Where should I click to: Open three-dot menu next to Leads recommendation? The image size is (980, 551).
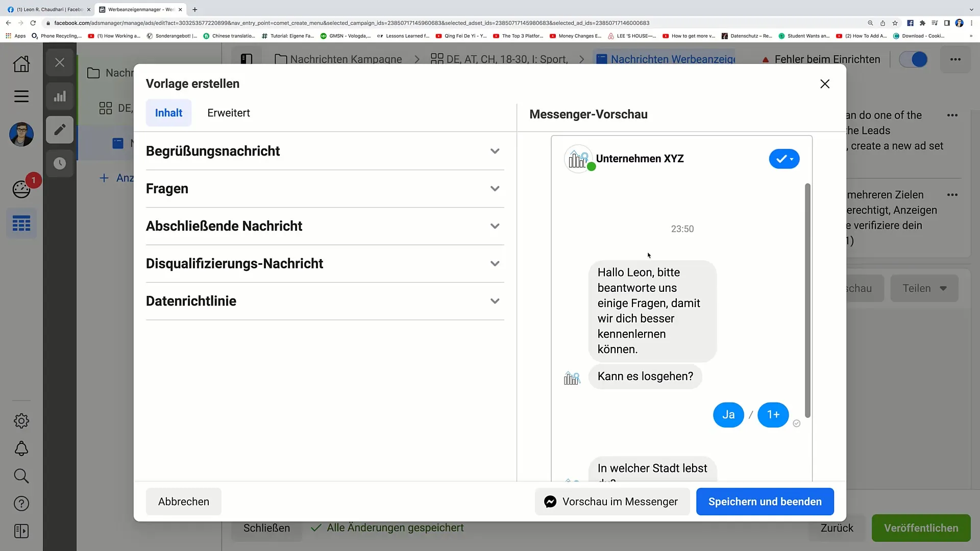pyautogui.click(x=952, y=115)
